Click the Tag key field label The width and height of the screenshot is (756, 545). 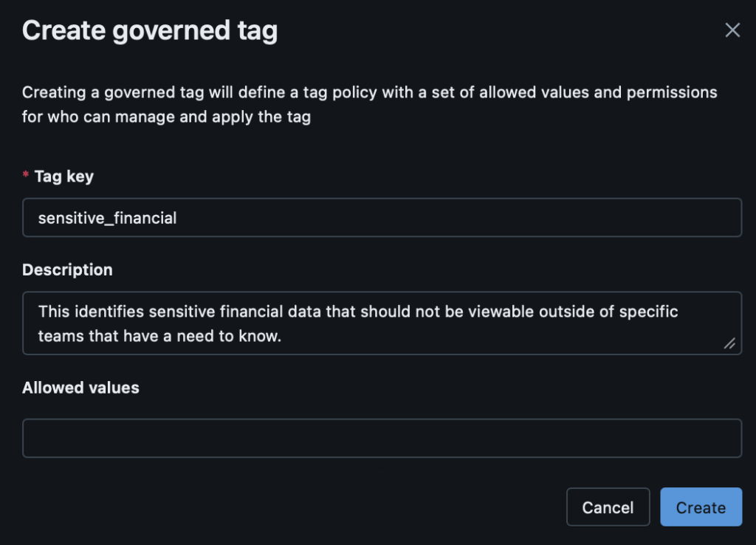[64, 176]
